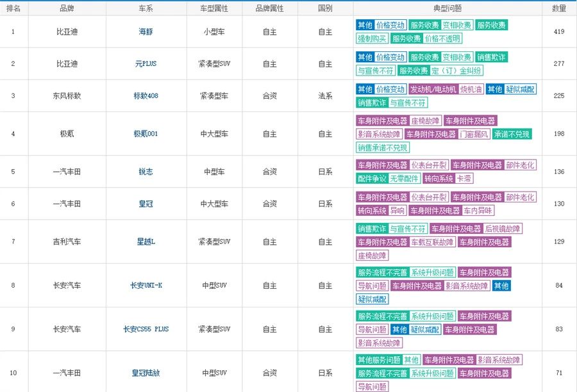Click the 车载互联故障 issue tag

433,242
